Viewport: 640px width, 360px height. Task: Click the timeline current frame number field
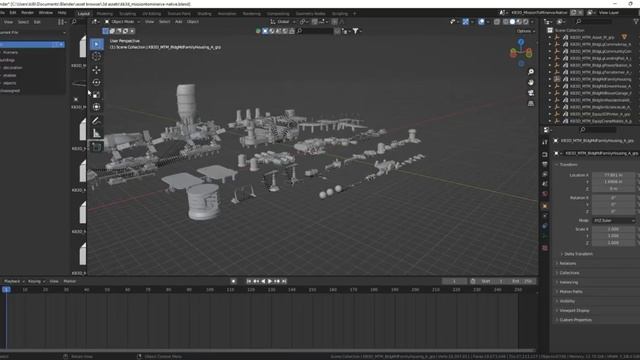click(x=454, y=281)
